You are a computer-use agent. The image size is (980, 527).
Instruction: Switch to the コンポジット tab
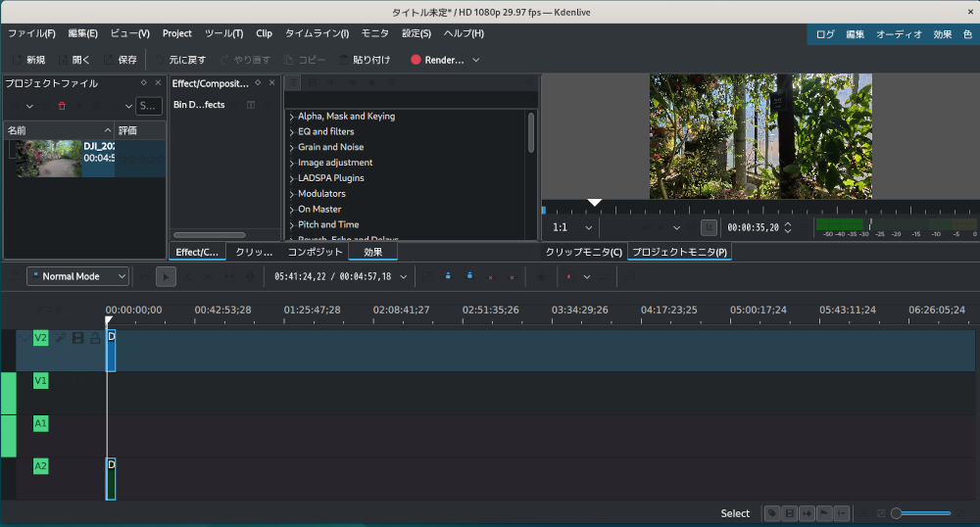pyautogui.click(x=315, y=252)
